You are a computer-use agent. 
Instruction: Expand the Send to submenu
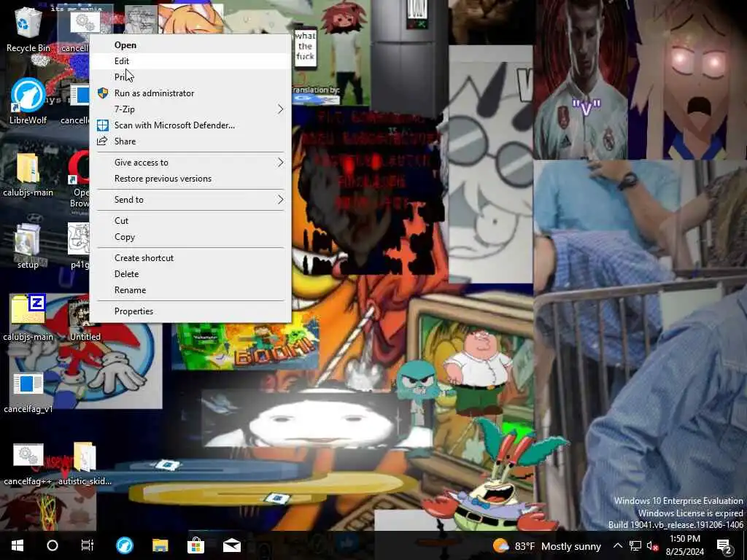(190, 200)
